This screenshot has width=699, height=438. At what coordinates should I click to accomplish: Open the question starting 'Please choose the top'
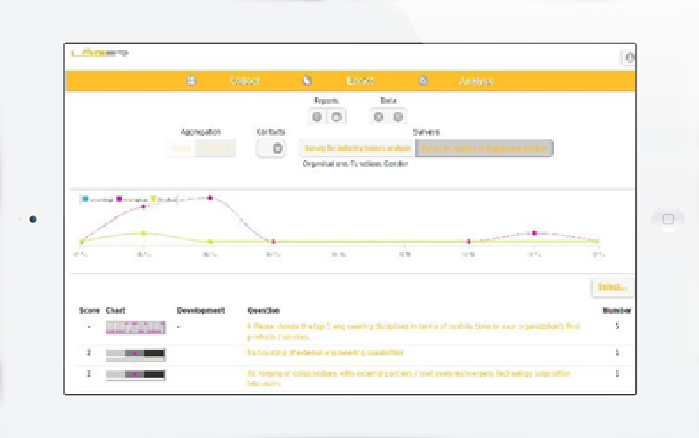pos(413,332)
